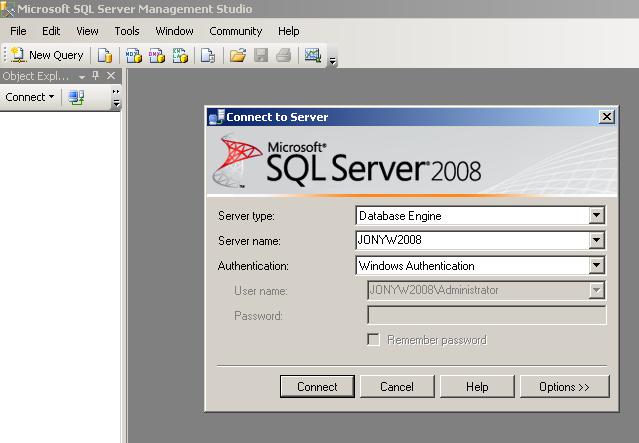639x443 pixels.
Task: Open Analysis Services MDX Query icon
Action: click(x=133, y=55)
